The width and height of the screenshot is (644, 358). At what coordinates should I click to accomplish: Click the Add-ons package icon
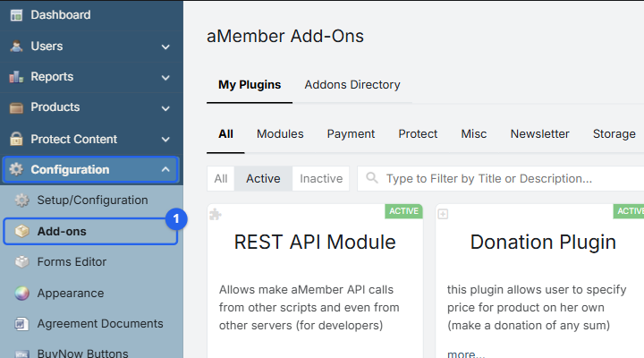(x=22, y=232)
